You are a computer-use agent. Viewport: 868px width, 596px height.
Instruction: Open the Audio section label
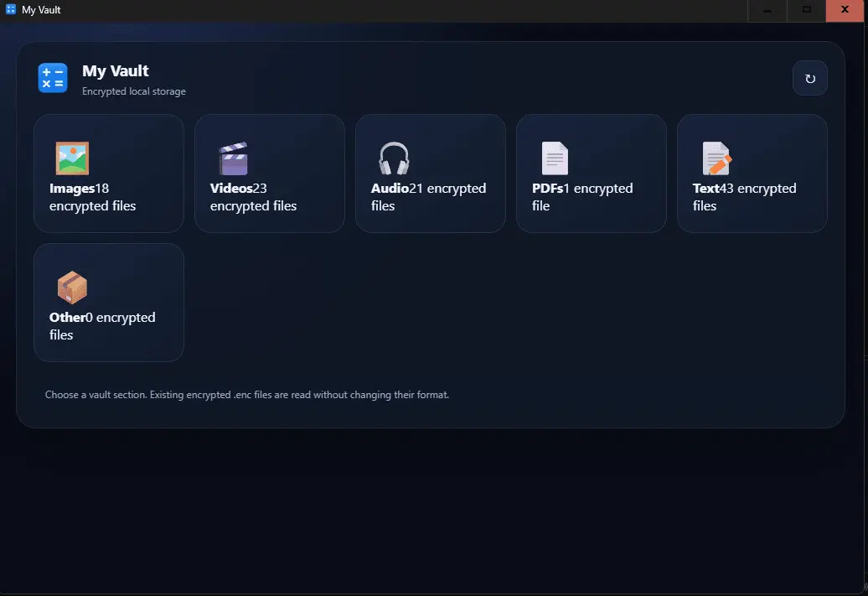[390, 189]
